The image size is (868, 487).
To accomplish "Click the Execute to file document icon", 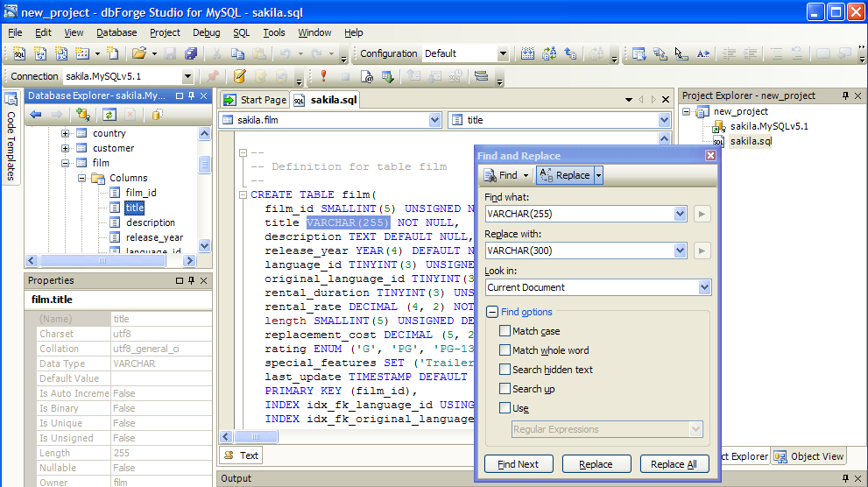I will tap(366, 76).
